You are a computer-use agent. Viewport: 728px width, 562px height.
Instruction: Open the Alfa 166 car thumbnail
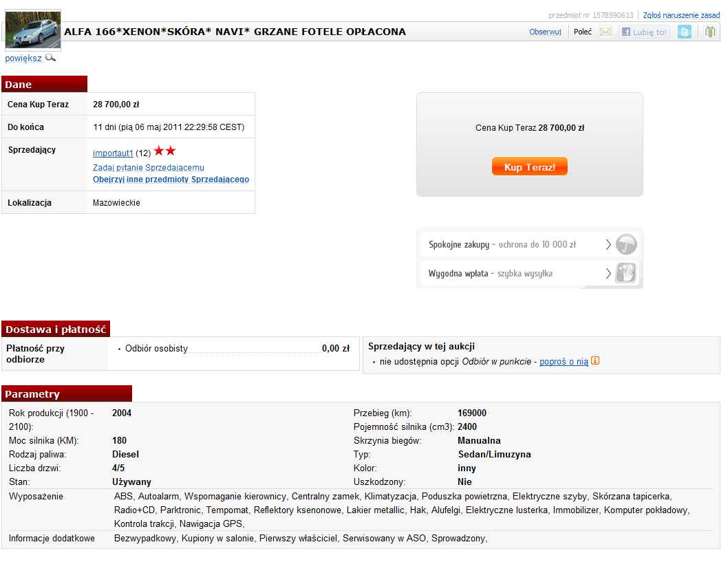[33, 30]
